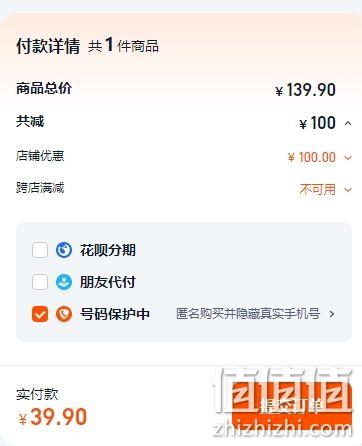
Task: Select the 朋友代付 label text
Action: (108, 282)
